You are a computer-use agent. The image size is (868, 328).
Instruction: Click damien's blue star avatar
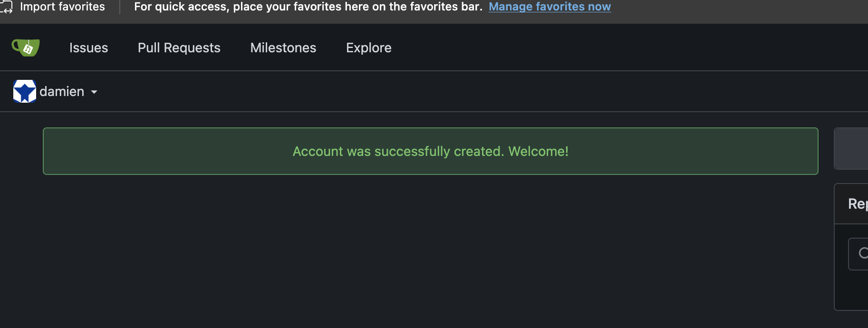coord(25,91)
